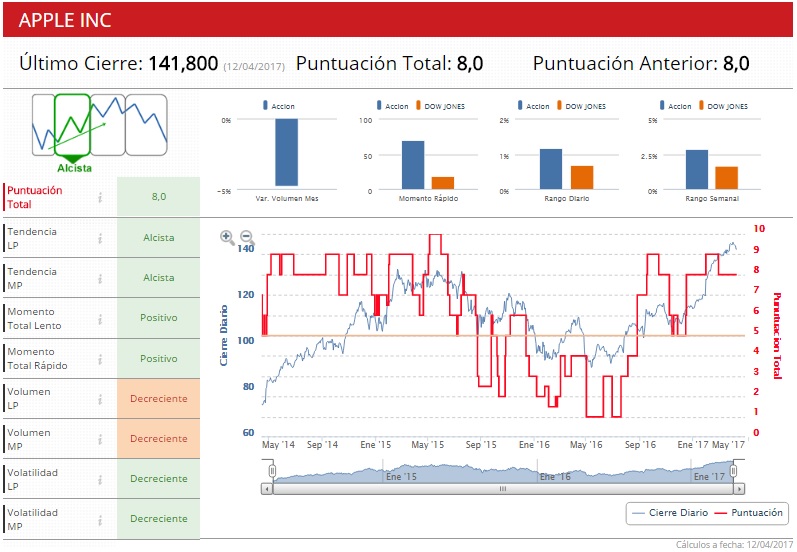The height and width of the screenshot is (552, 797).
Task: Click the Ene '17 marker in the navigator
Action: point(709,477)
